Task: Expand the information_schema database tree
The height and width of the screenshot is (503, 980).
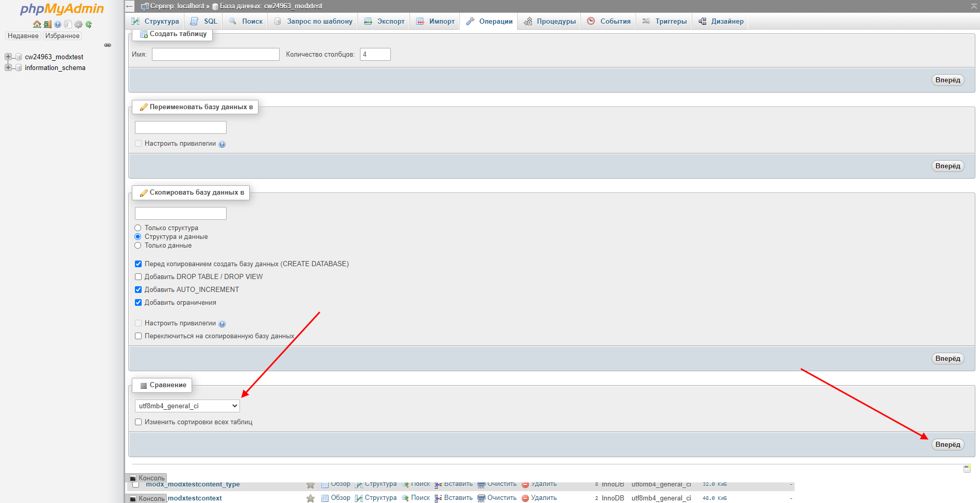Action: tap(8, 67)
